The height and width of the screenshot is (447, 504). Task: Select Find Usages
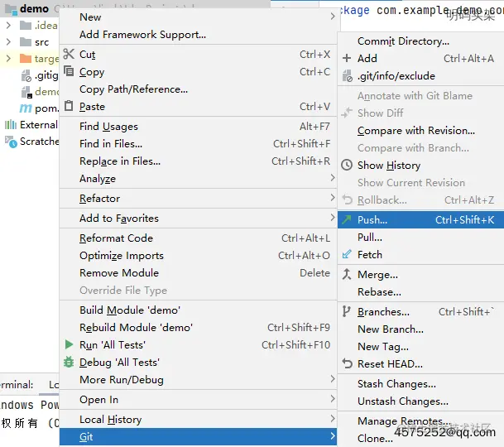click(198, 127)
